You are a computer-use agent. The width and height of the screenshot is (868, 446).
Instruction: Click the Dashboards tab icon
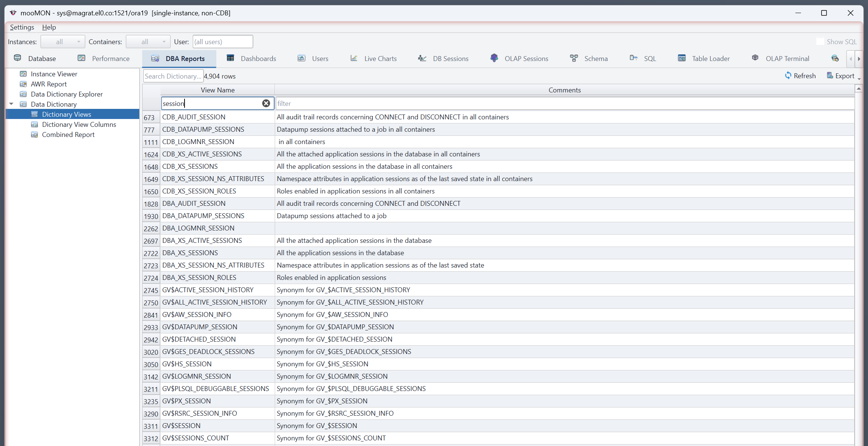(x=231, y=58)
